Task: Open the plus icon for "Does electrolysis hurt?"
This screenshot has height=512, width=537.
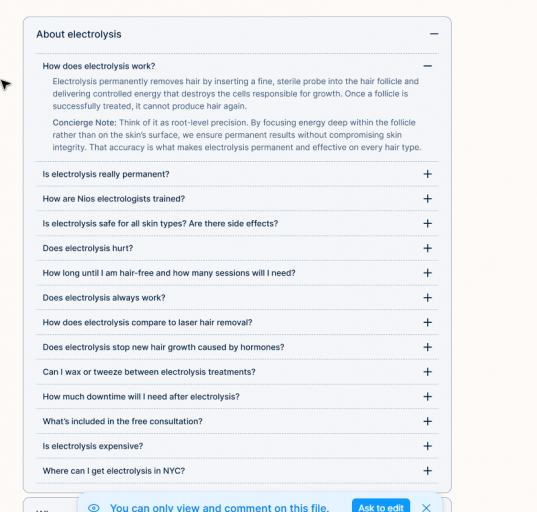Action: tap(427, 248)
